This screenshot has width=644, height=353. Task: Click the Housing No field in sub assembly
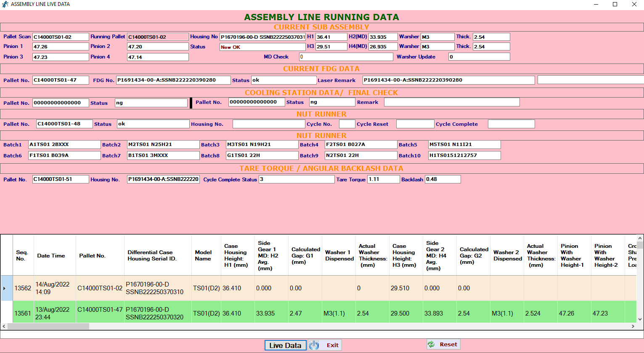(x=262, y=37)
